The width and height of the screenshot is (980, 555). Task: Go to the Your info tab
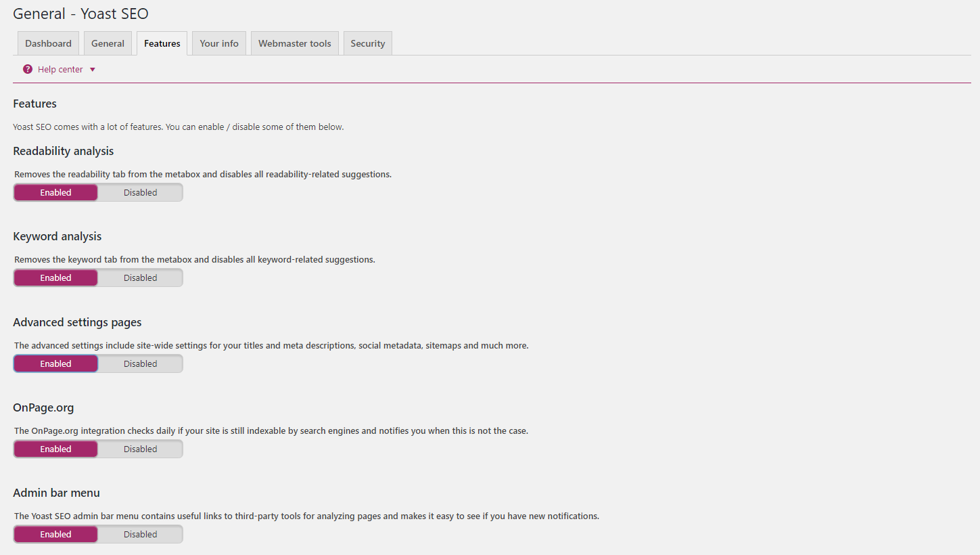pos(219,43)
